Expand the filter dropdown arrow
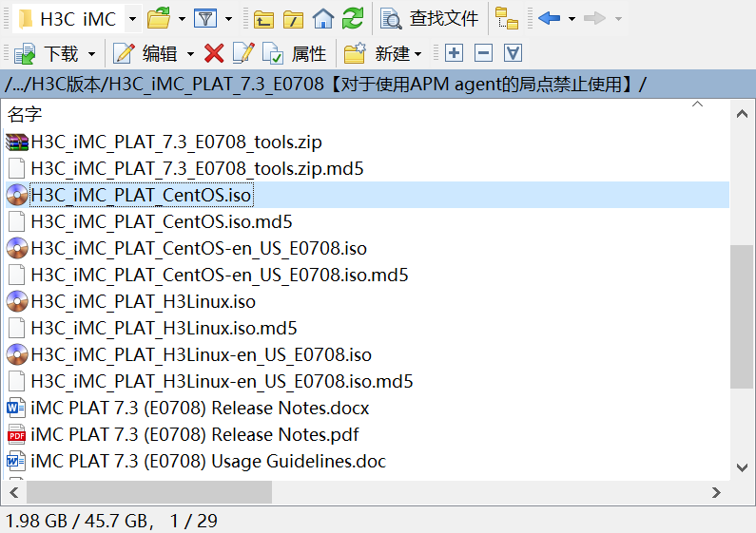This screenshot has width=756, height=533. [228, 19]
